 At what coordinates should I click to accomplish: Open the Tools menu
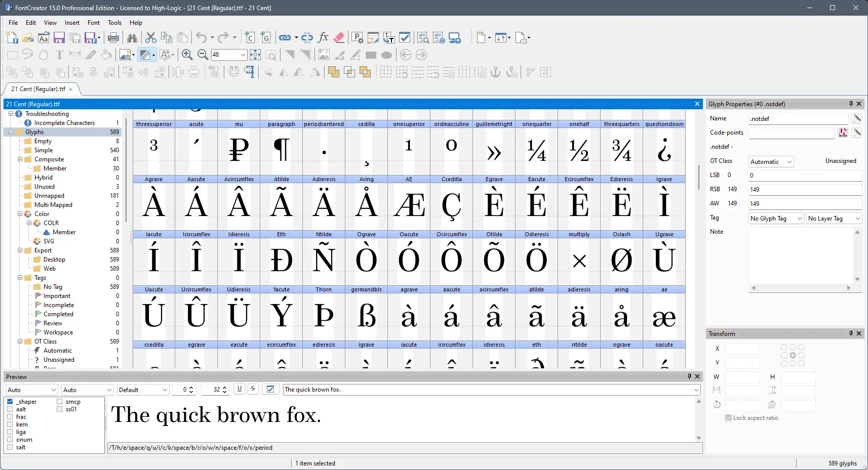point(114,23)
